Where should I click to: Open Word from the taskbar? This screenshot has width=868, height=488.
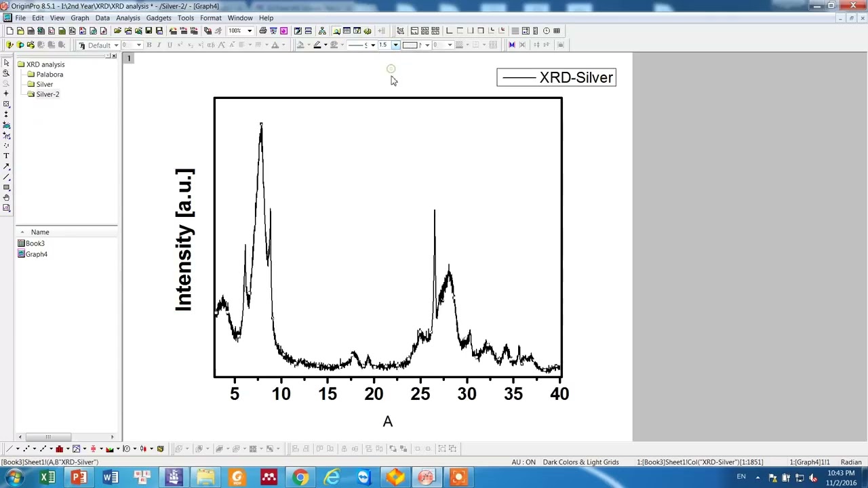[111, 478]
